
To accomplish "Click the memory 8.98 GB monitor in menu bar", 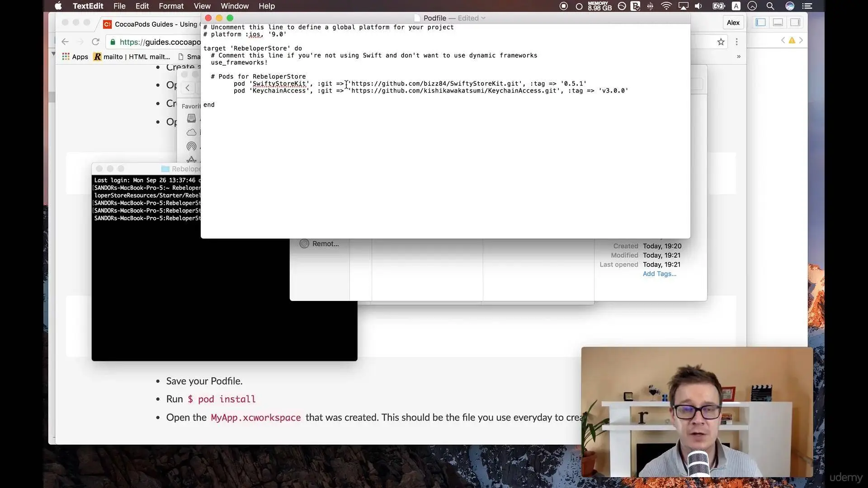I will pyautogui.click(x=599, y=6).
